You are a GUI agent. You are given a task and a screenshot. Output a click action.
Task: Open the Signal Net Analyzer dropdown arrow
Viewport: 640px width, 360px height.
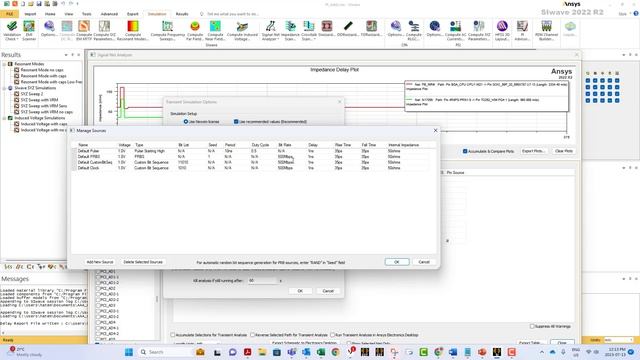click(278, 39)
